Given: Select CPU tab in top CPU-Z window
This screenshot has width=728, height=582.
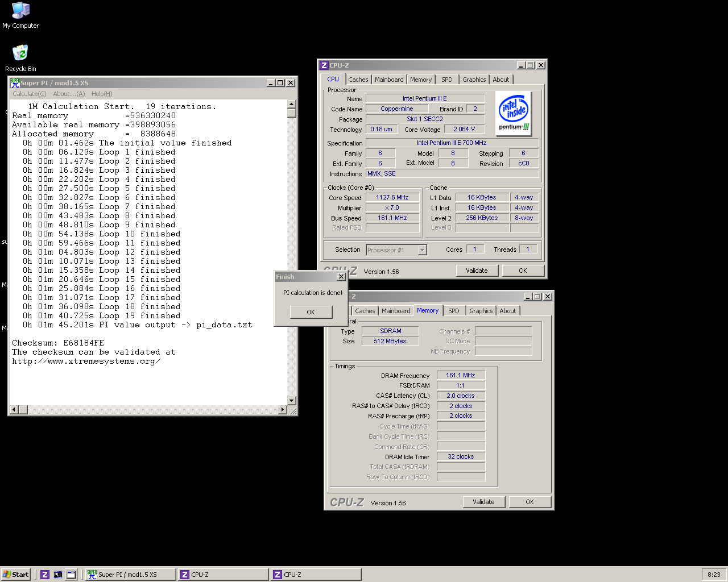Looking at the screenshot, I should pyautogui.click(x=333, y=79).
